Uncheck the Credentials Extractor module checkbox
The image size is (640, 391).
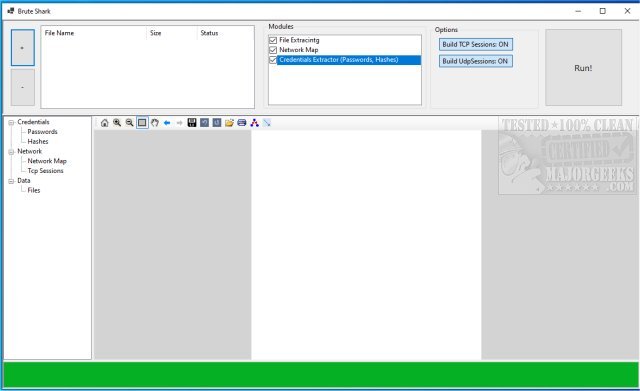[273, 60]
